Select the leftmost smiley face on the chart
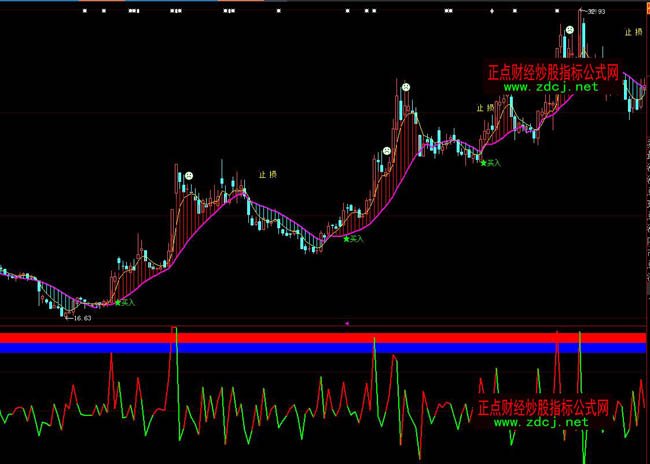Viewport: 650px width, 464px height. [187, 177]
